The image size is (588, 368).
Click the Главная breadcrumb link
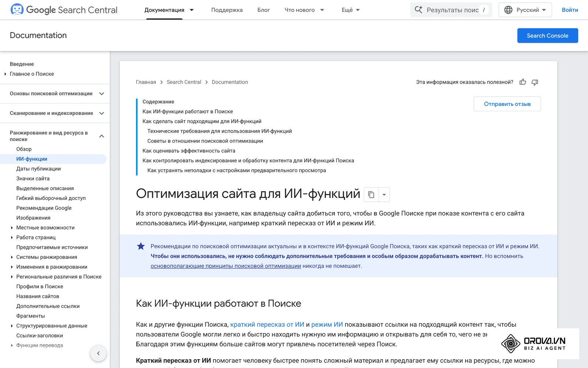coord(146,82)
